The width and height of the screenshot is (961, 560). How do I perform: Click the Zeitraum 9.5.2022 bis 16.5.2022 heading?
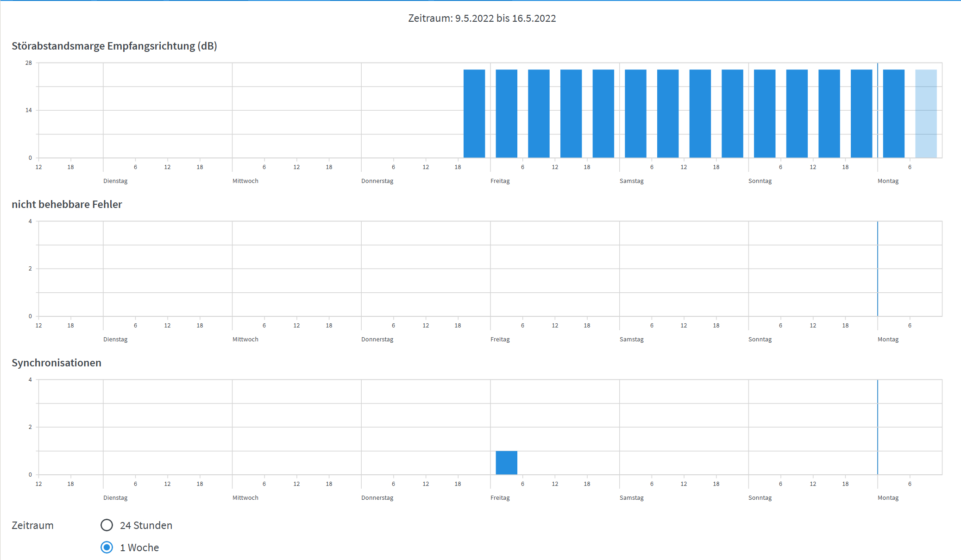click(482, 18)
